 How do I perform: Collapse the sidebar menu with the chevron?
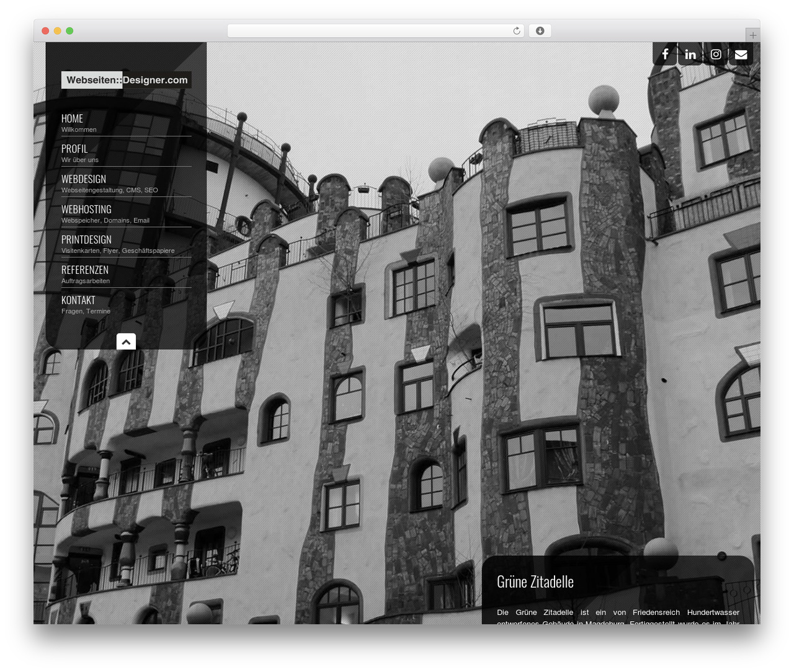coord(126,341)
